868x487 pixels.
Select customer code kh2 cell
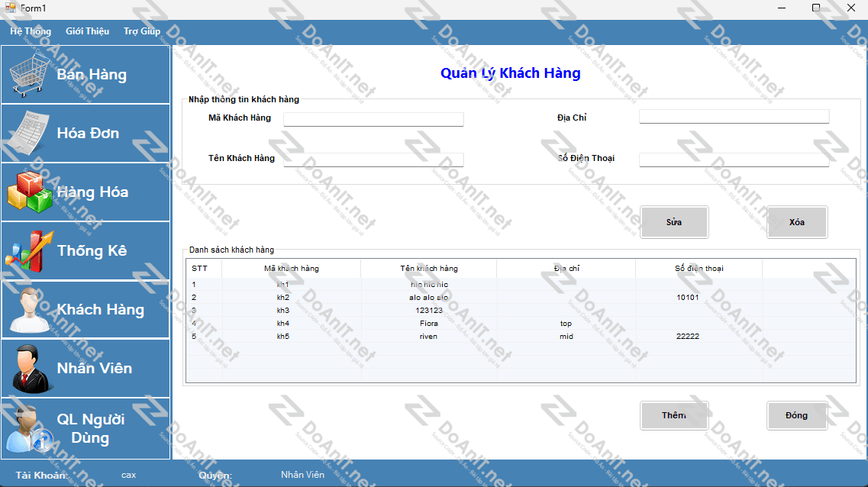point(283,297)
